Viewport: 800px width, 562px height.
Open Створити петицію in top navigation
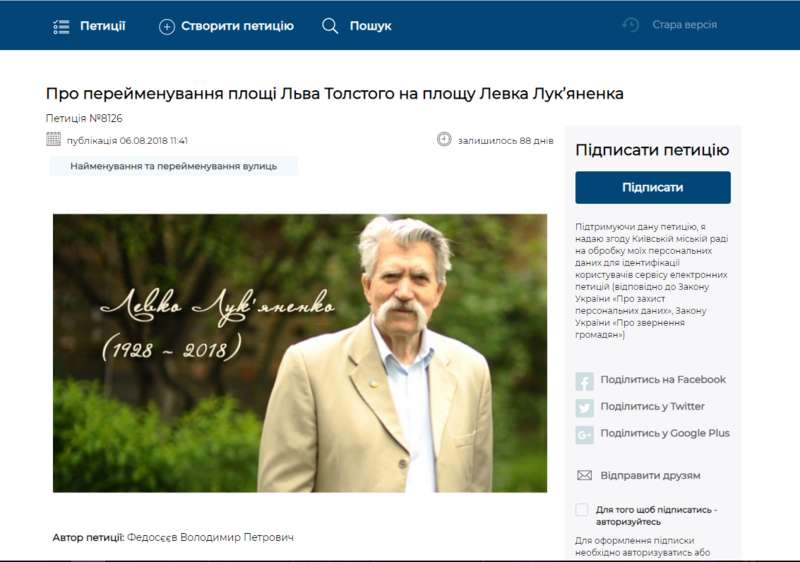237,26
